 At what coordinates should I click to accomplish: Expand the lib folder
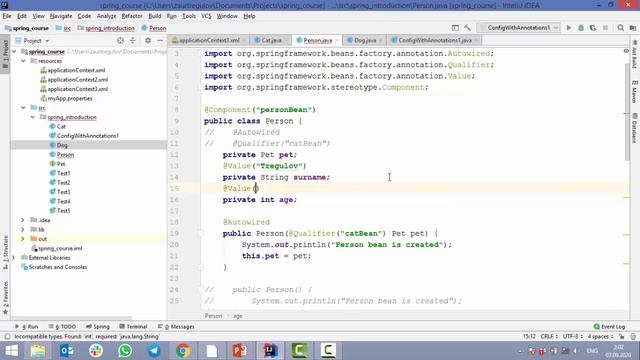[x=23, y=229]
